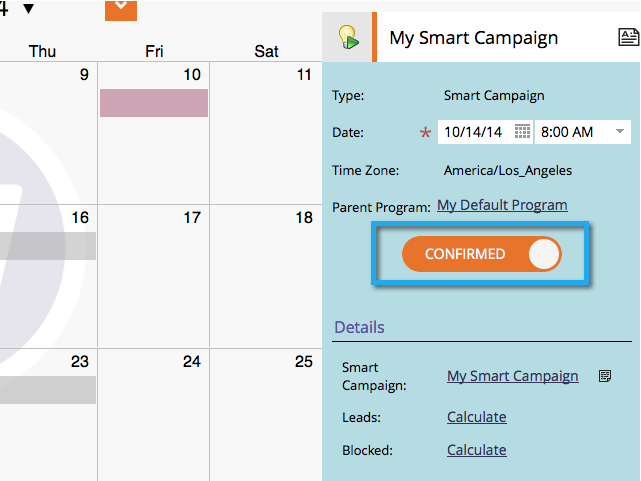Screen dimensions: 641x481
Task: Click the Details section heading
Action: coord(359,327)
